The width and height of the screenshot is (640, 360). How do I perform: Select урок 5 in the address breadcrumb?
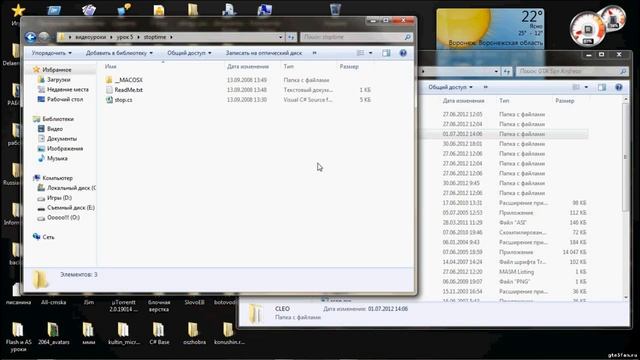(125, 37)
